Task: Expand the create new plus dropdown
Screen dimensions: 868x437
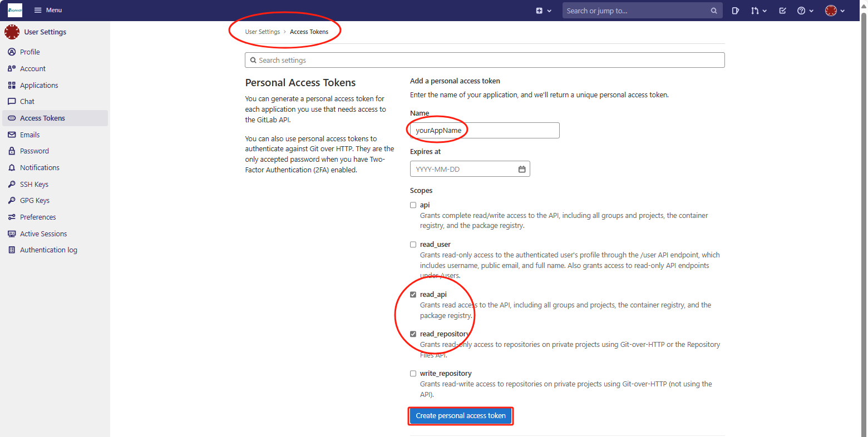Action: [x=543, y=11]
